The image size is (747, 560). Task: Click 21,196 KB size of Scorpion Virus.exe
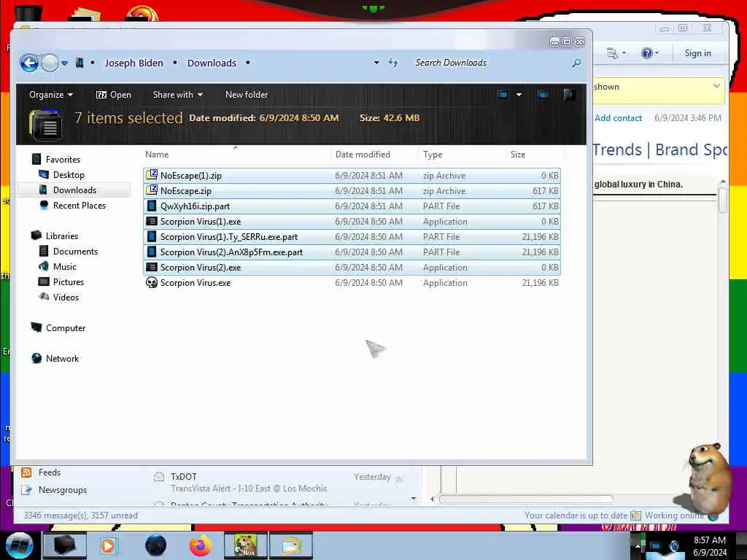tap(540, 283)
